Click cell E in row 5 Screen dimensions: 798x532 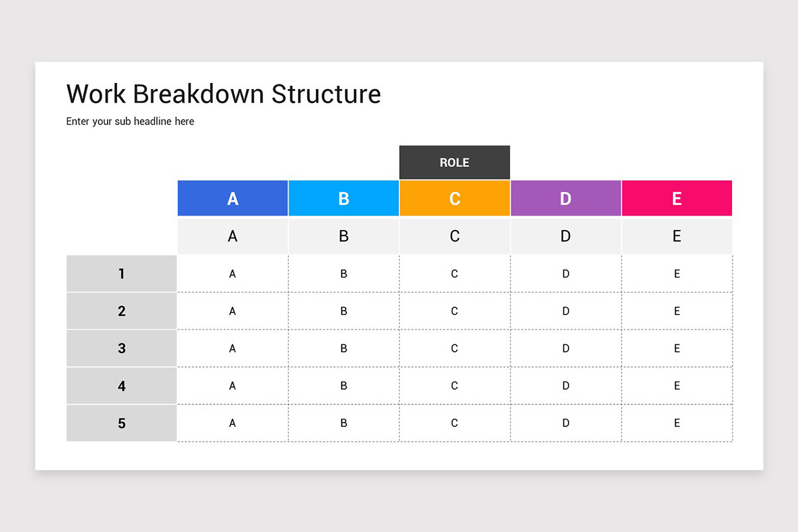(677, 423)
